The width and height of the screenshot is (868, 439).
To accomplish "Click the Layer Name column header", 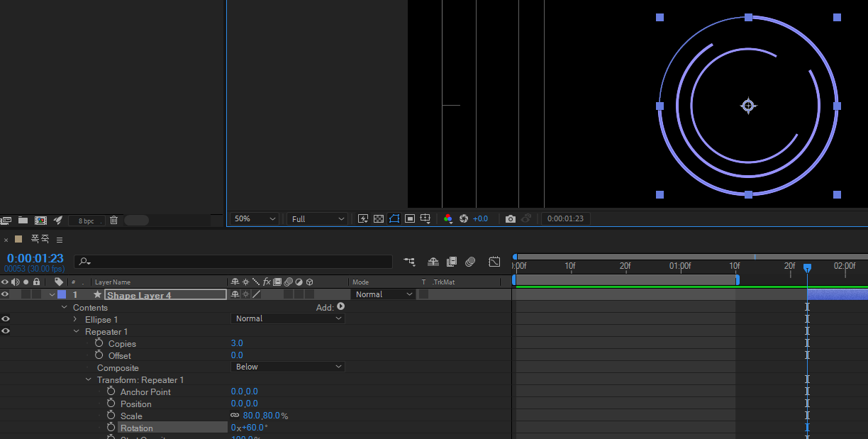I will click(x=113, y=282).
